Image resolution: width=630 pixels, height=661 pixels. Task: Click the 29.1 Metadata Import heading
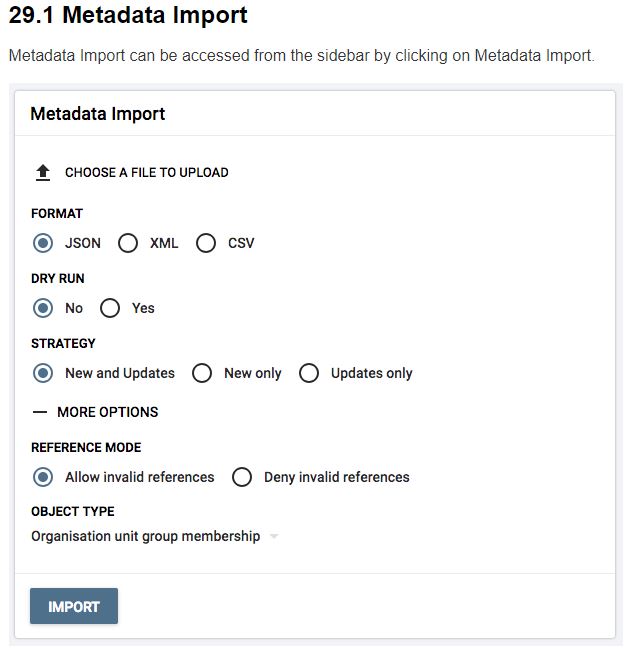pyautogui.click(x=128, y=17)
